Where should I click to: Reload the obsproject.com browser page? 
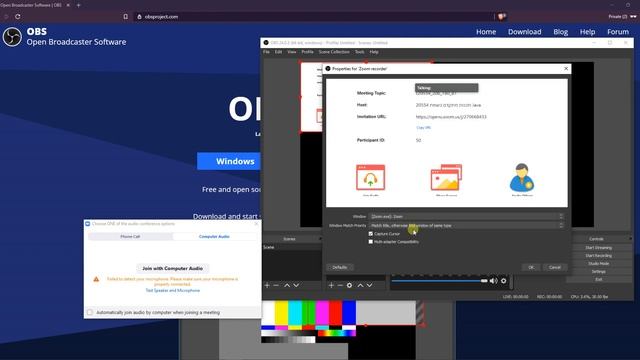pyautogui.click(x=18, y=17)
